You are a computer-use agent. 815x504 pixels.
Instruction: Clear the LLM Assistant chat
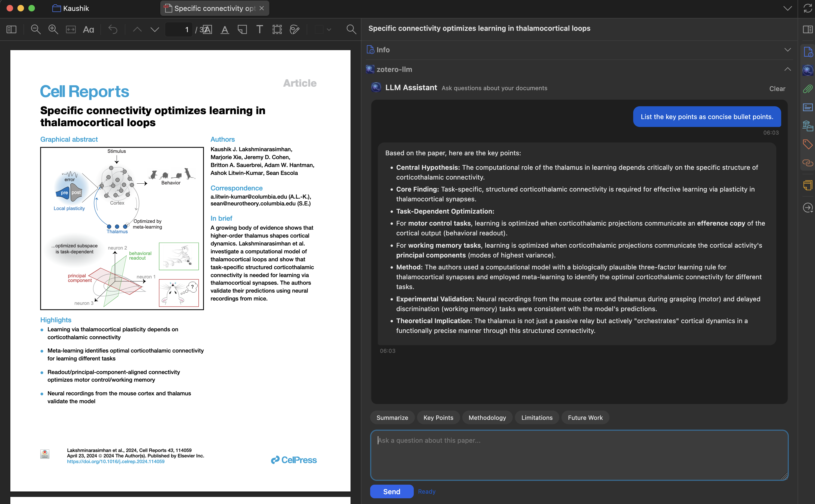[x=777, y=89]
